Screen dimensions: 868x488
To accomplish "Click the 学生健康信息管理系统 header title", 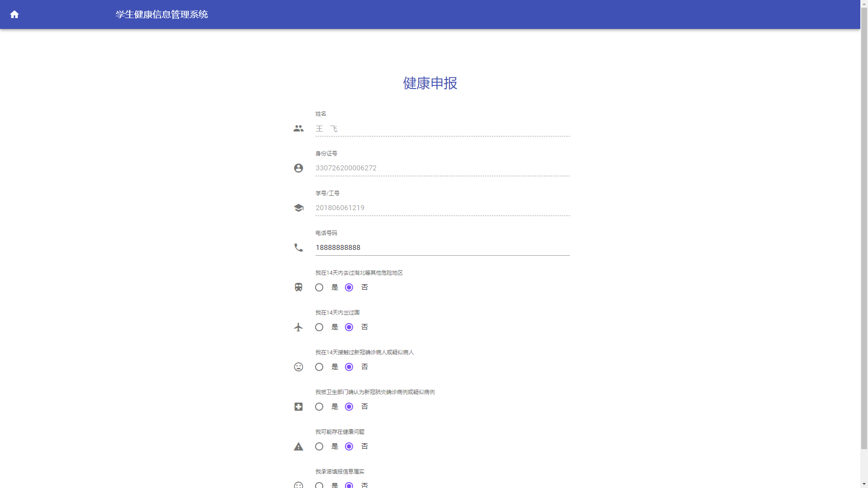I will pos(161,14).
